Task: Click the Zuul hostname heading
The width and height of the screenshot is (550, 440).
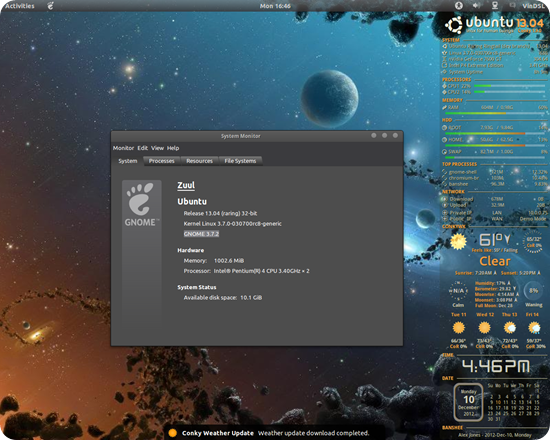Action: click(186, 185)
